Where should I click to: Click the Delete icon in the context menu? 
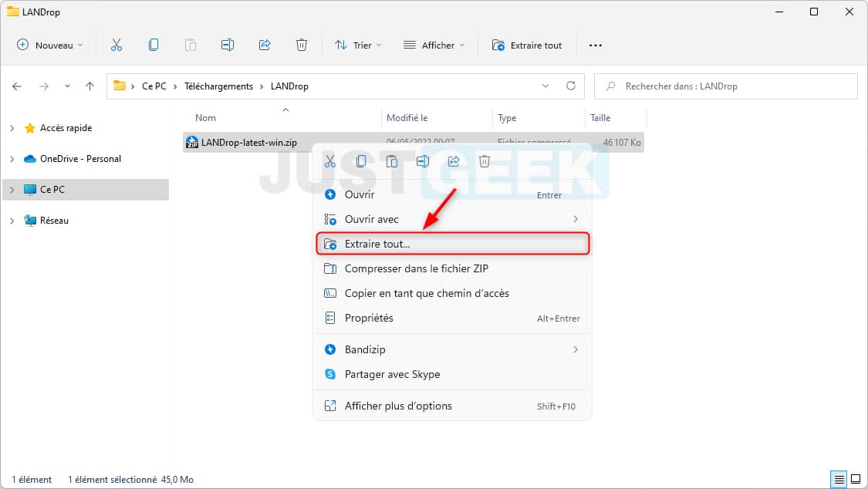(x=485, y=161)
